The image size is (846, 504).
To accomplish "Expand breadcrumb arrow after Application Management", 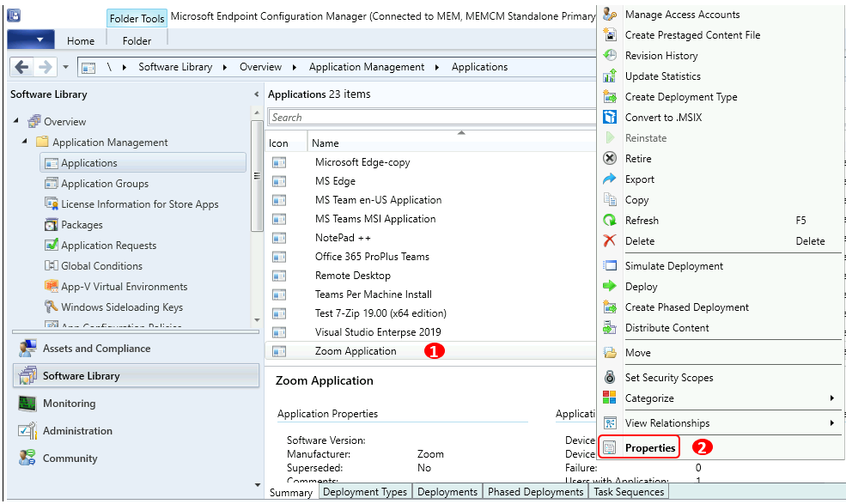I will (x=437, y=67).
